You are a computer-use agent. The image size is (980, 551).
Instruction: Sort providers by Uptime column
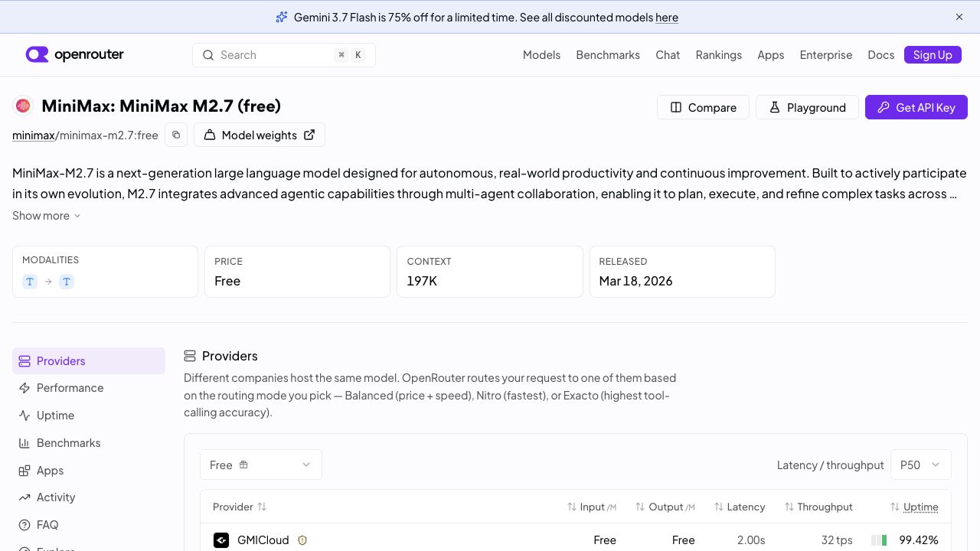coord(914,507)
